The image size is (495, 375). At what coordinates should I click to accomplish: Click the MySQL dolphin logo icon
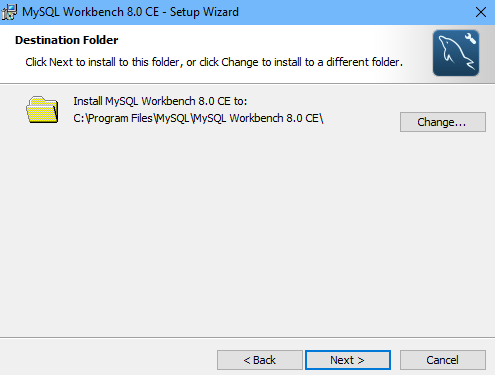click(456, 53)
